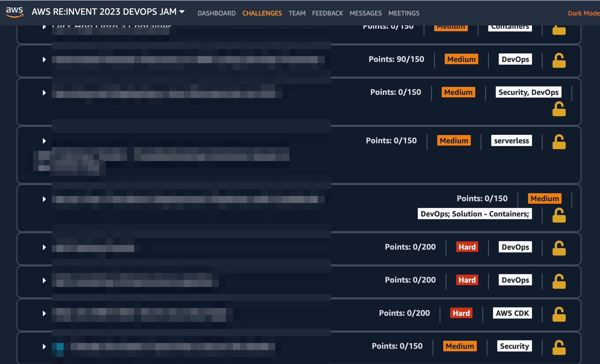Image resolution: width=600 pixels, height=364 pixels.
Task: Click the Security tag in the bottom row
Action: click(514, 346)
